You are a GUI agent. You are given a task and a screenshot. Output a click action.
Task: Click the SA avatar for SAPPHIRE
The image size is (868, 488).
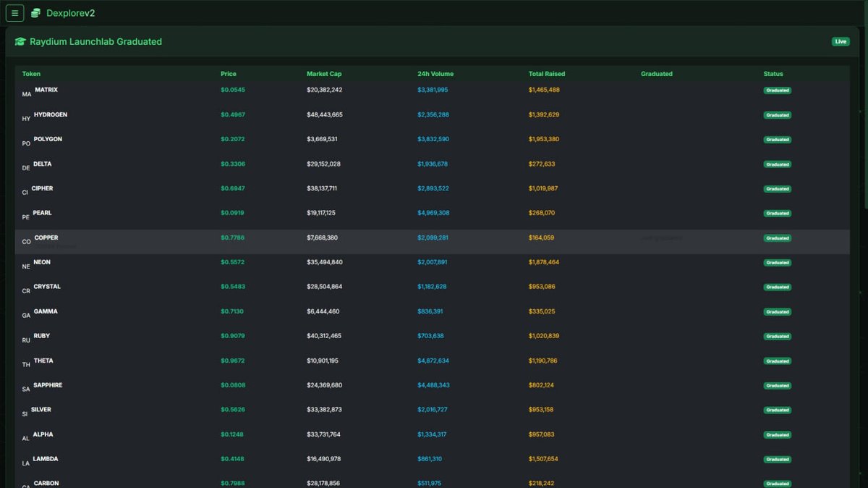pyautogui.click(x=27, y=390)
